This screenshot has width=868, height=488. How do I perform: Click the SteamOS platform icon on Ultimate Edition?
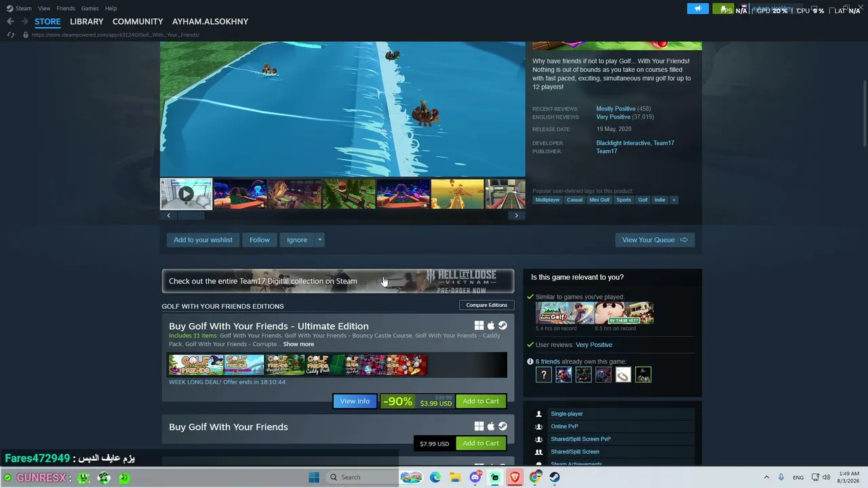(x=502, y=325)
